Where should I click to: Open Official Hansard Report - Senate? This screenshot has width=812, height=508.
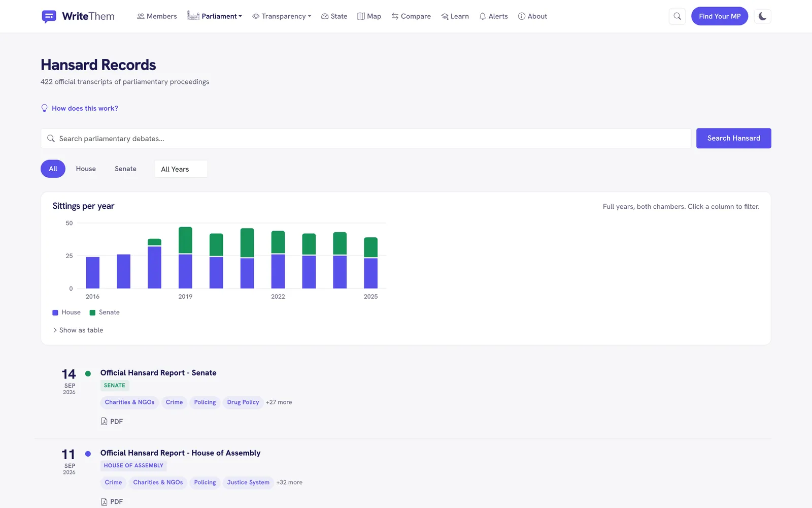(158, 373)
